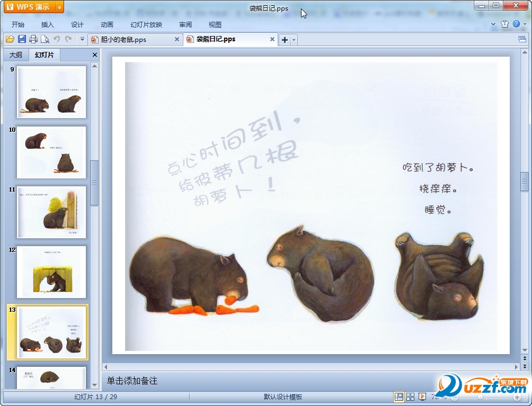Expand the WPS 演示 dropdown arrow
The image size is (532, 406).
coord(59,7)
